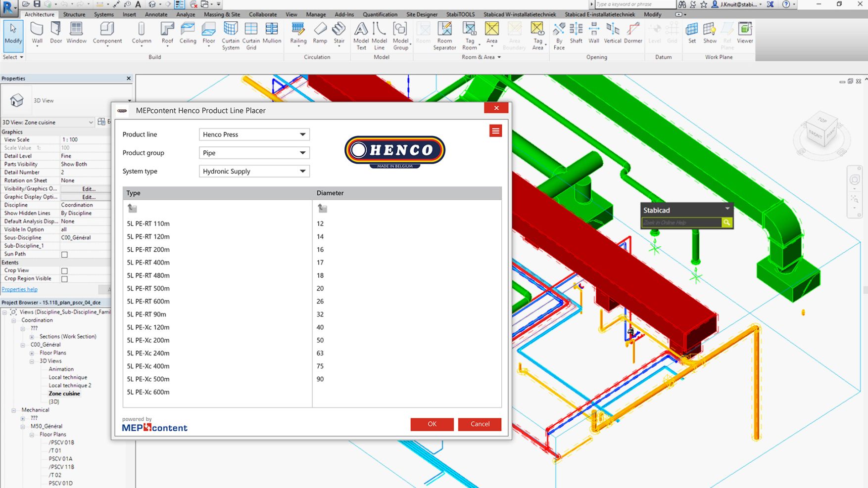Select the Model Group tool
Image resolution: width=868 pixels, height=488 pixels.
[x=400, y=36]
